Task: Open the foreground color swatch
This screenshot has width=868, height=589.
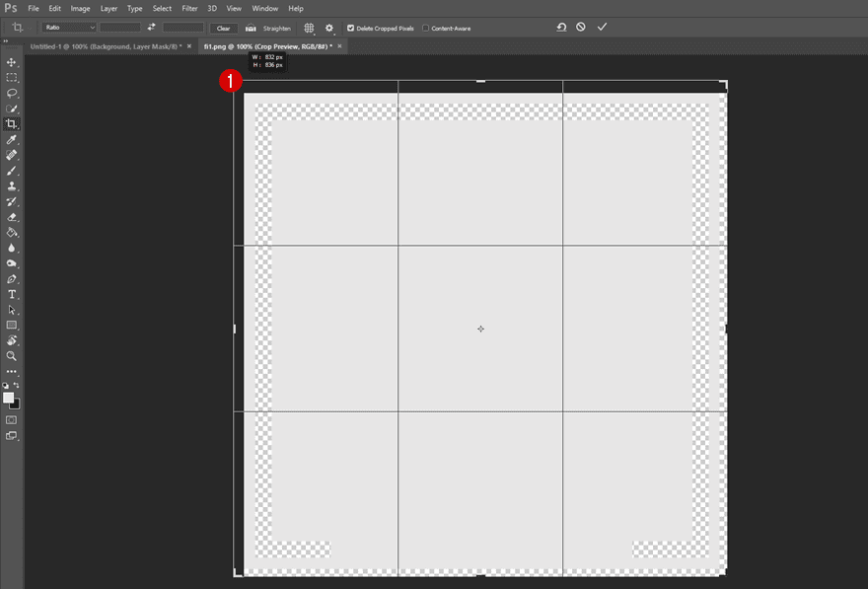Action: 8,398
